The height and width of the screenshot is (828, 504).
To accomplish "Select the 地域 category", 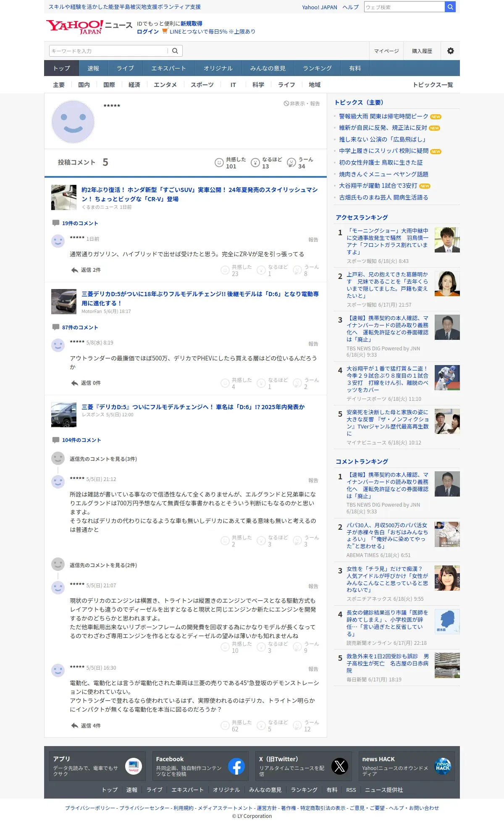I will pyautogui.click(x=315, y=85).
